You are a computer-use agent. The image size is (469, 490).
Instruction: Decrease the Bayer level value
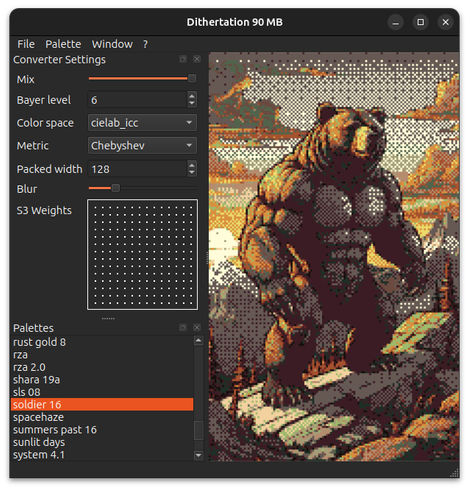click(192, 103)
